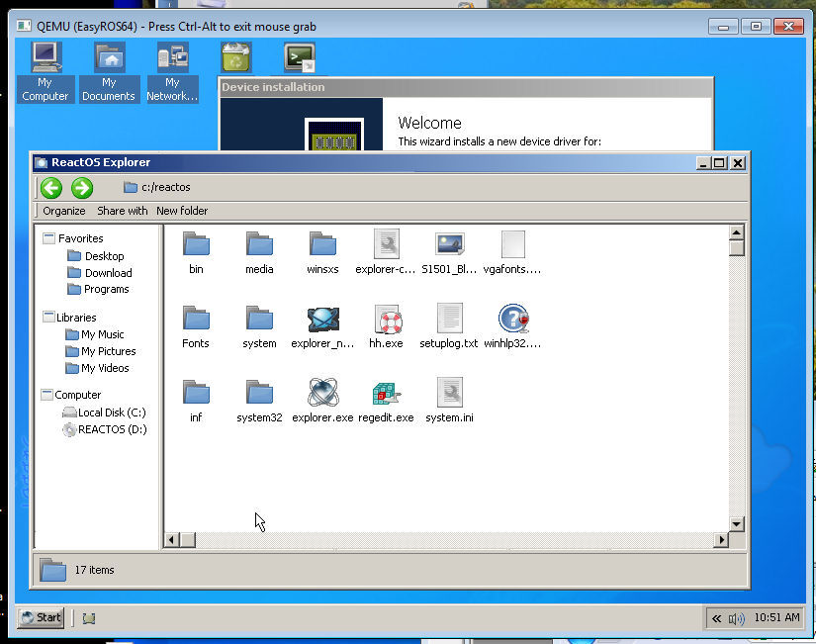
Task: Click New folder in the toolbar
Action: 182,211
